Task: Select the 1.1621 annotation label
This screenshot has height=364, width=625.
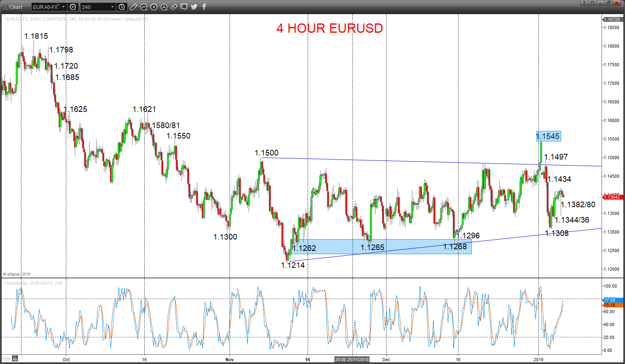Action: pos(144,109)
